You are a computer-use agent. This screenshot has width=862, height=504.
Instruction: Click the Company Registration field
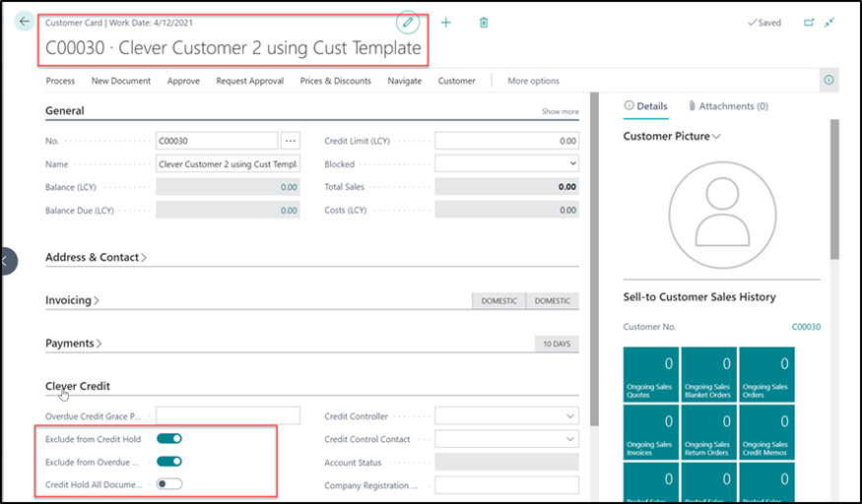point(507,484)
